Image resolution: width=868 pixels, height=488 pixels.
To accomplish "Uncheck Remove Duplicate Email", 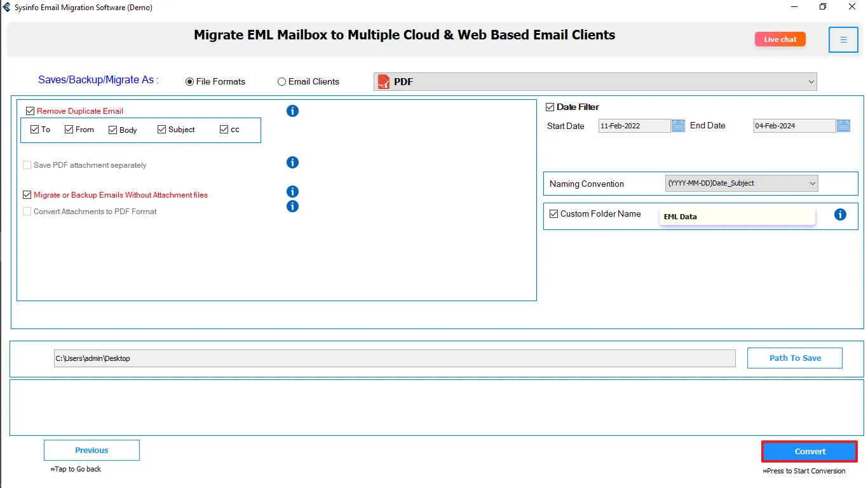I will tap(30, 111).
